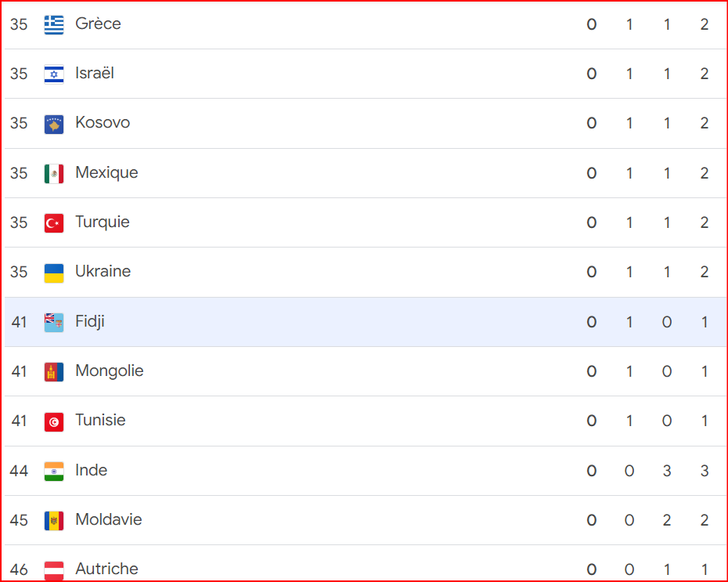Select the Fidji country name
This screenshot has height=582, width=728.
pyautogui.click(x=89, y=321)
